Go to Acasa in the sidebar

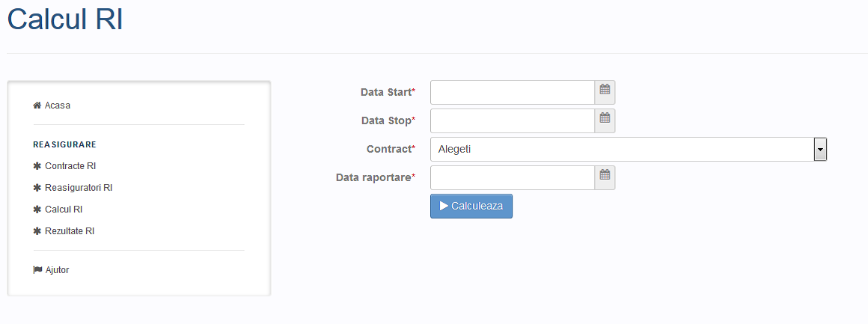[58, 106]
